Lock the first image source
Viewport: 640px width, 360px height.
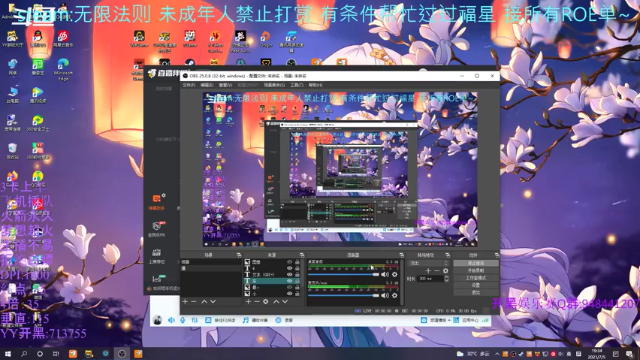pos(297,262)
